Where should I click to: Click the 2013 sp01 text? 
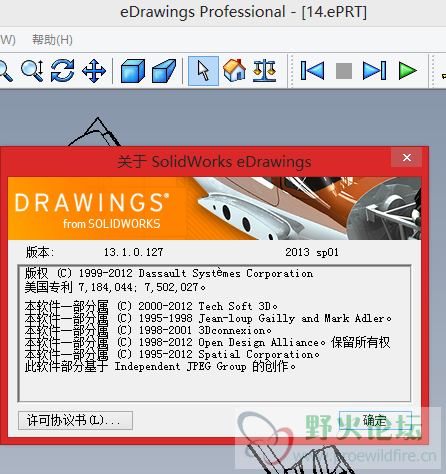(x=312, y=252)
